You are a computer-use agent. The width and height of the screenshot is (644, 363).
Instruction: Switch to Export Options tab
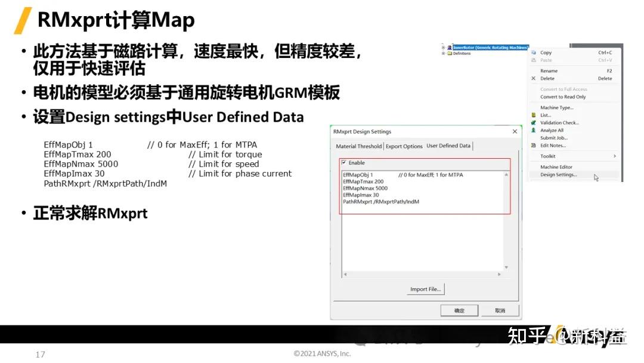(x=404, y=146)
